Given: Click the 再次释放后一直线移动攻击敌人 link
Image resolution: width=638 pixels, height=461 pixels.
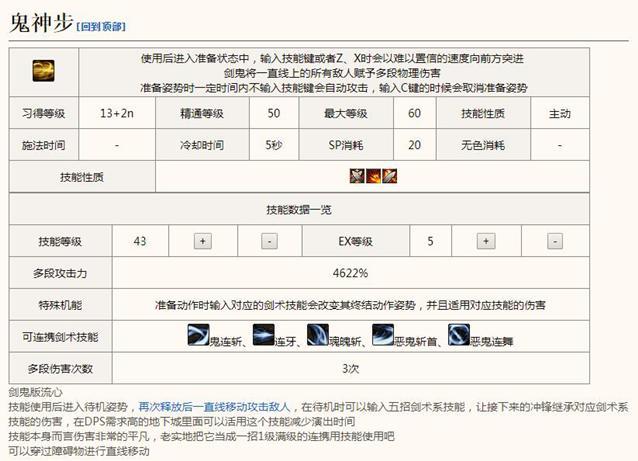Looking at the screenshot, I should 214,406.
